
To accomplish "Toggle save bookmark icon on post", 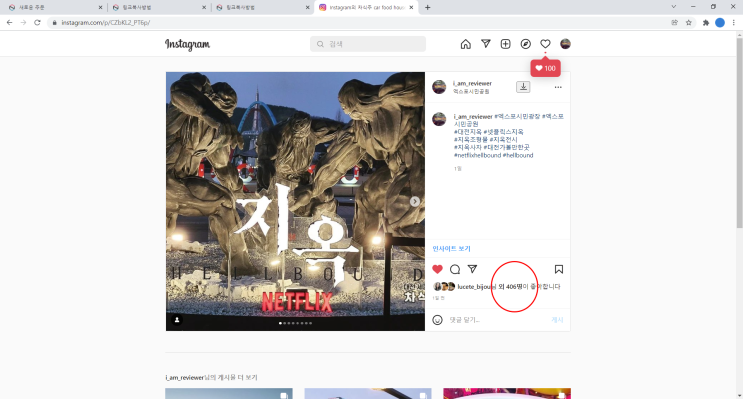I will 559,269.
